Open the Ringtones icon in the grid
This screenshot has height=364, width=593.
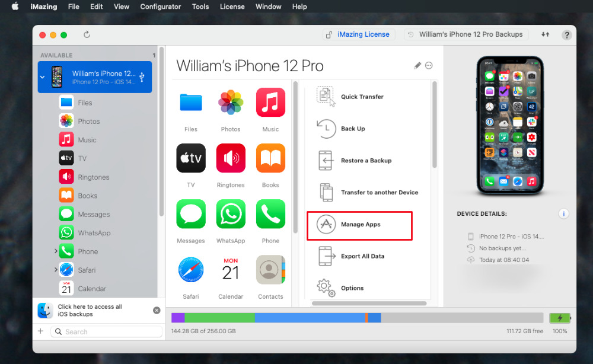231,158
